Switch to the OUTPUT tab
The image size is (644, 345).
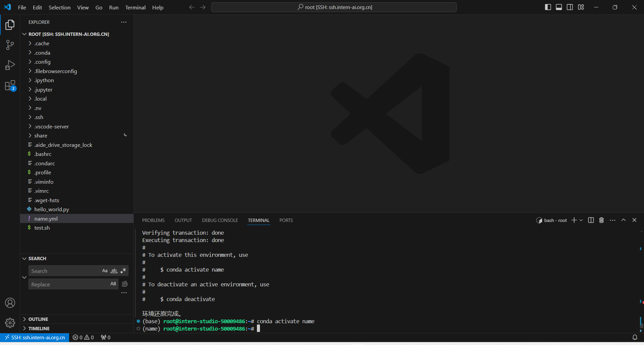coord(183,220)
